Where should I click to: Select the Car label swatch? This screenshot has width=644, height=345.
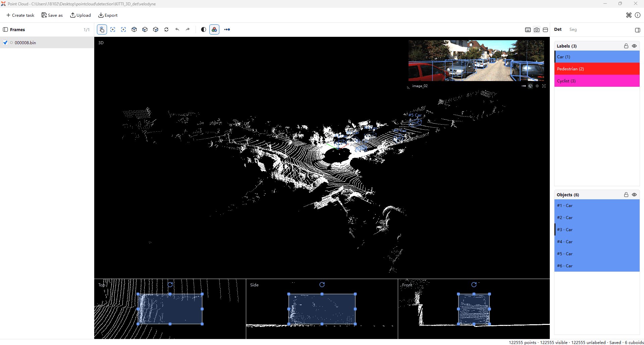click(x=597, y=57)
